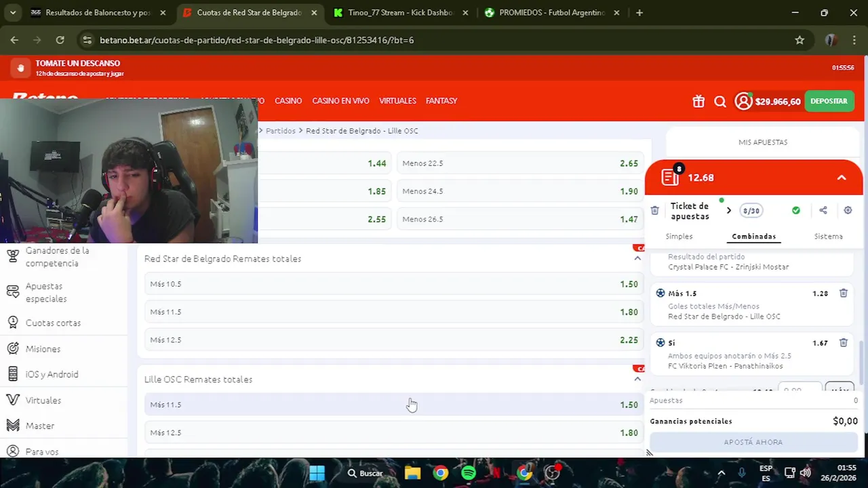Open the user account icon
Viewport: 868px width, 488px height.
[x=743, y=101]
